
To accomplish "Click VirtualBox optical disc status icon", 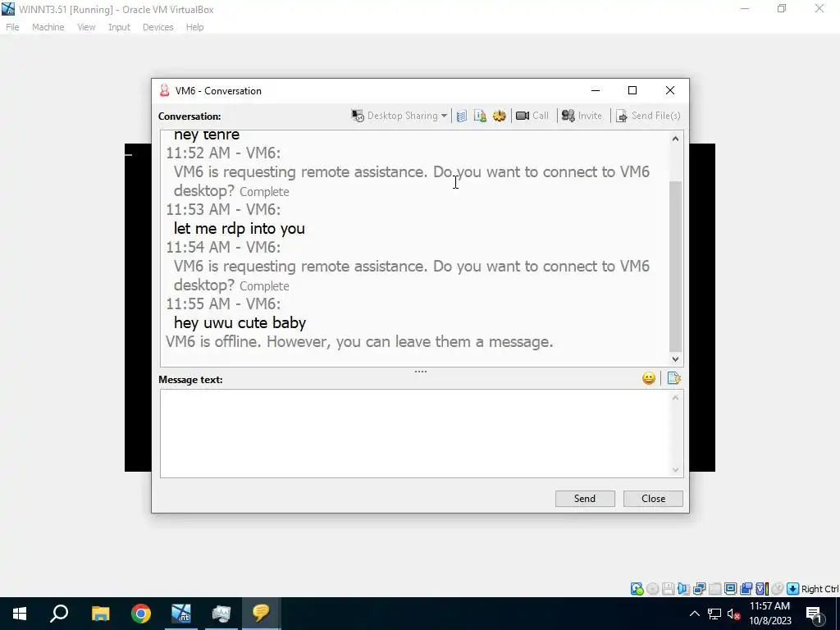I will click(x=652, y=589).
